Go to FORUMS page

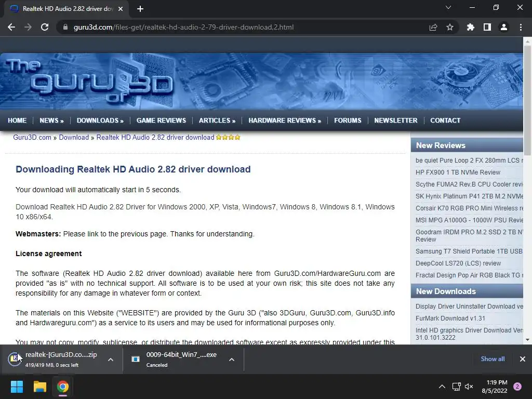click(348, 121)
